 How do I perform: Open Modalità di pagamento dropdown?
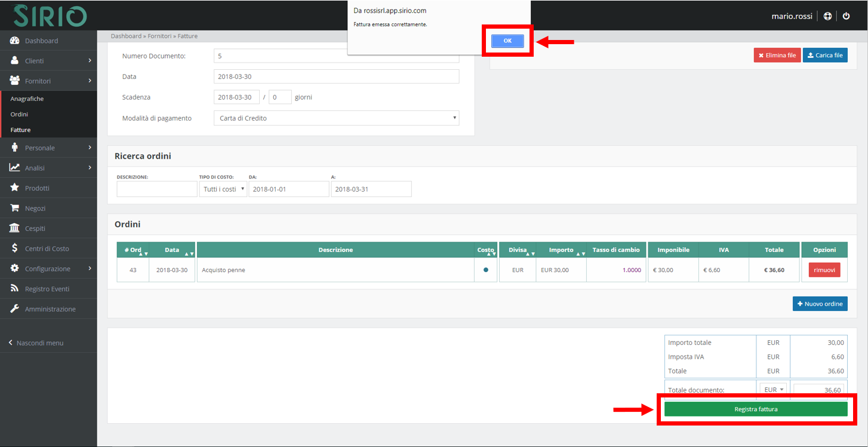click(x=336, y=118)
